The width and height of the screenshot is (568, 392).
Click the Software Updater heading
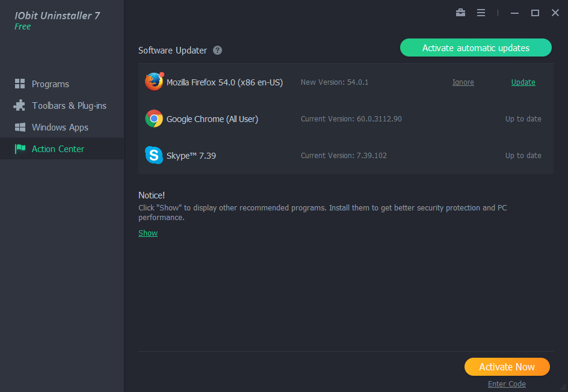[173, 51]
